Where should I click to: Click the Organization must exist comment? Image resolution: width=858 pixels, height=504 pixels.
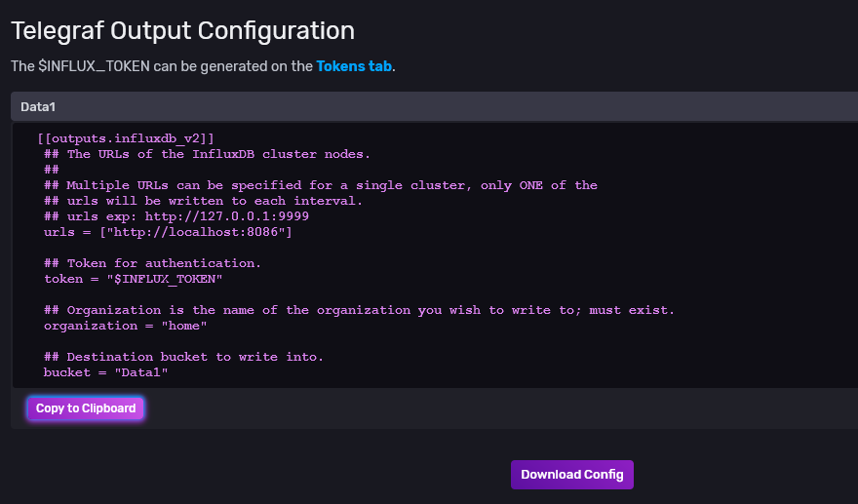pyautogui.click(x=359, y=310)
